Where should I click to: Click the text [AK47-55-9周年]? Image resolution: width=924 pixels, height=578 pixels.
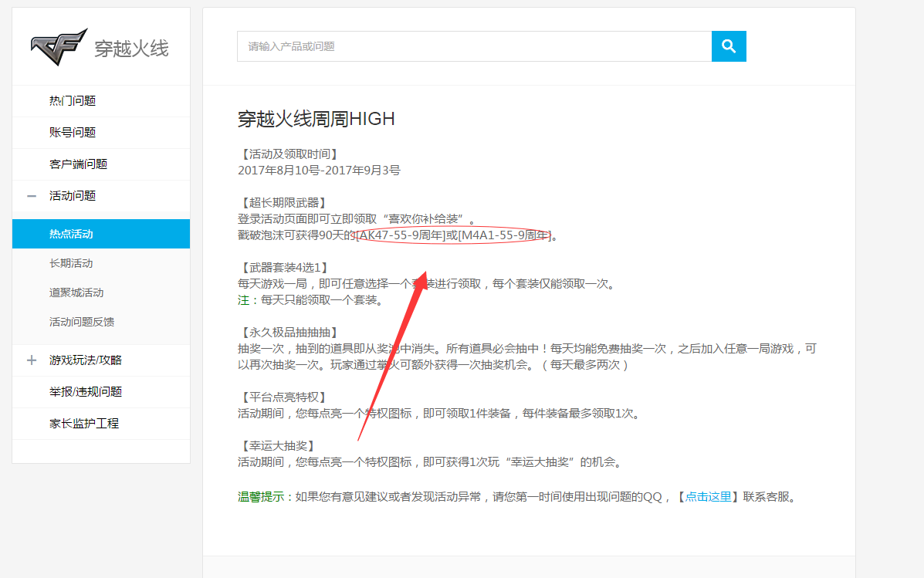click(x=401, y=235)
